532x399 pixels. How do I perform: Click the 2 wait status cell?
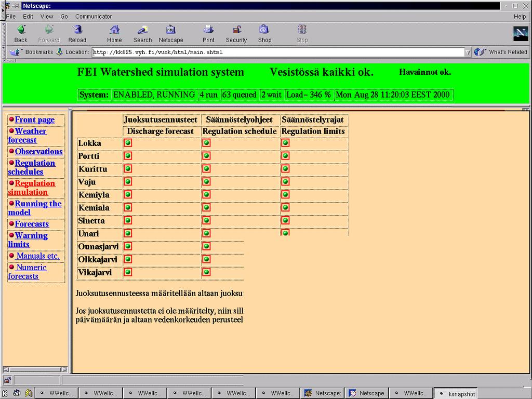[x=271, y=95]
